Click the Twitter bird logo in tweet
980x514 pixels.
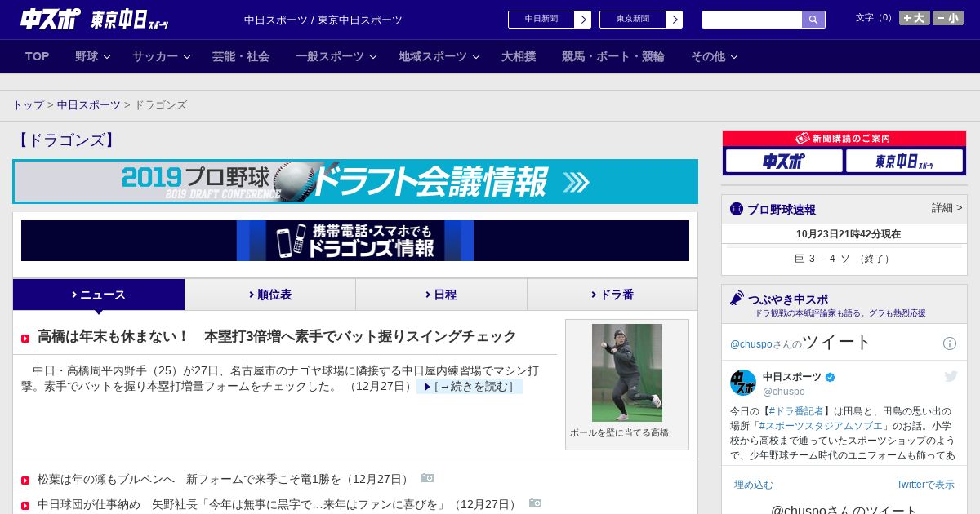coord(951,376)
